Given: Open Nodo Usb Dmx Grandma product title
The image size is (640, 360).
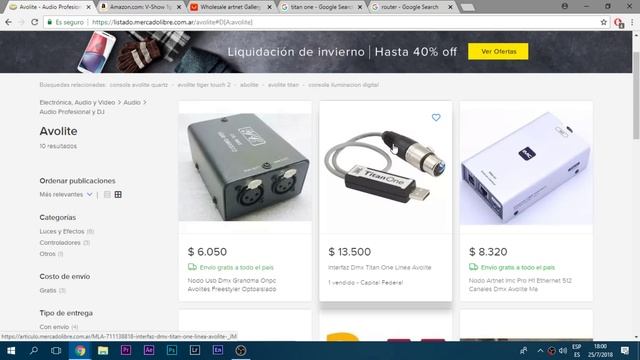Looking at the screenshot, I should pos(232,285).
